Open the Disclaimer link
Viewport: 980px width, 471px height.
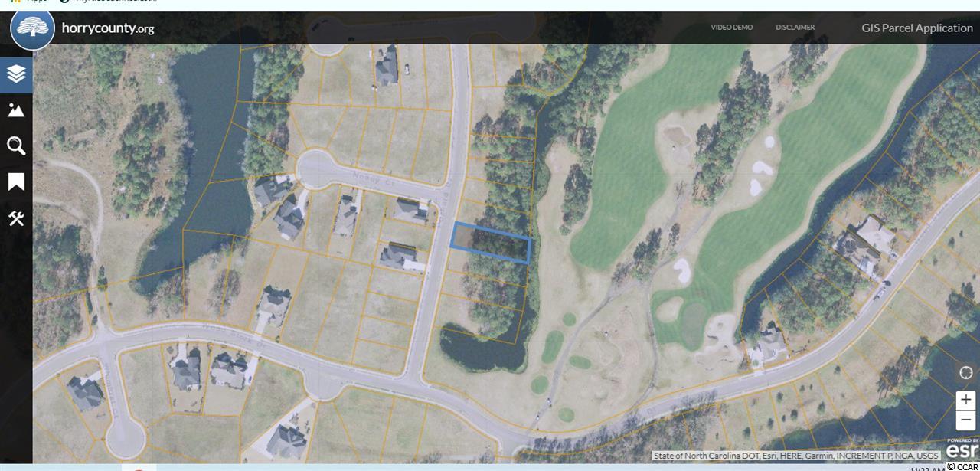(795, 28)
